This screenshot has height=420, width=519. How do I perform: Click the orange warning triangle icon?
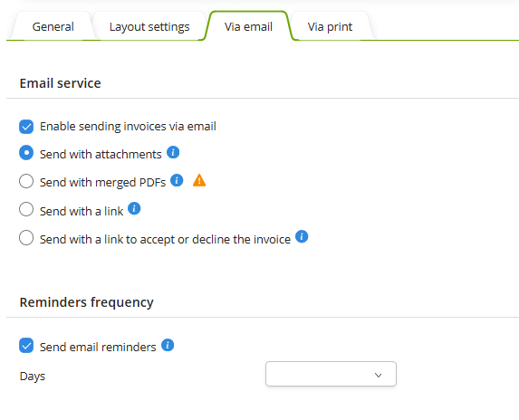click(x=199, y=180)
